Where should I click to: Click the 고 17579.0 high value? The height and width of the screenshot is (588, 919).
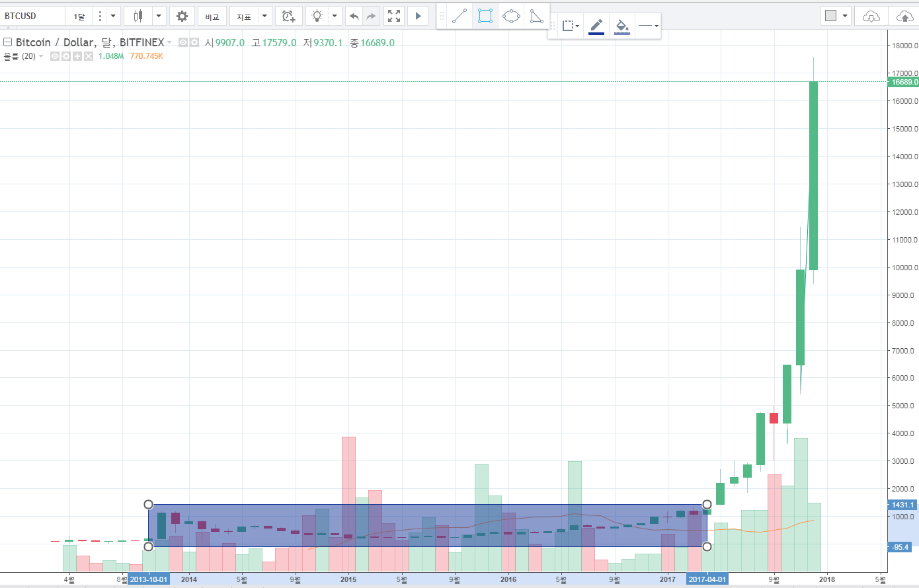pyautogui.click(x=274, y=42)
